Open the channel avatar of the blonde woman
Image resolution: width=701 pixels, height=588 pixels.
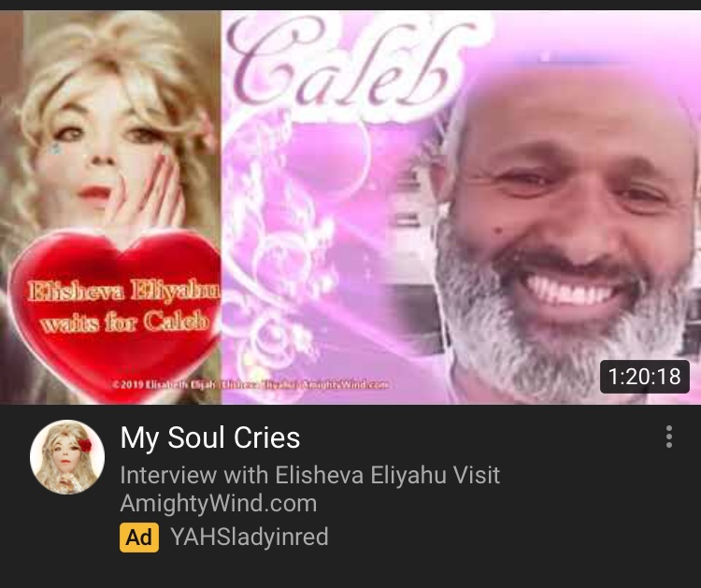[67, 457]
